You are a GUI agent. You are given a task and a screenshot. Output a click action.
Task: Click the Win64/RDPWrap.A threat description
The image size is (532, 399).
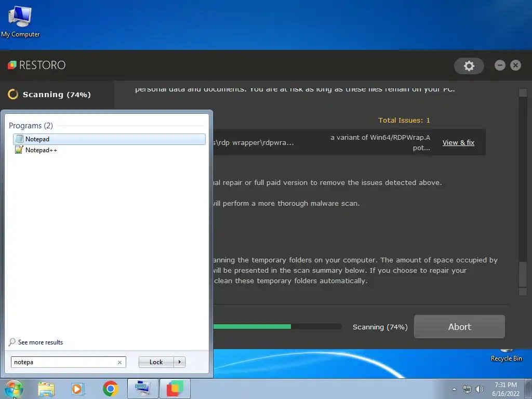click(380, 142)
